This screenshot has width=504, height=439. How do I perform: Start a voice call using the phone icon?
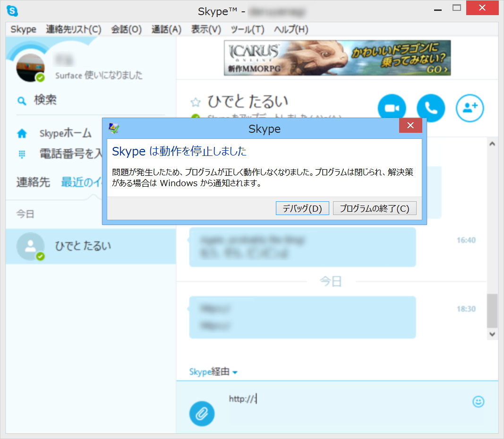click(431, 108)
